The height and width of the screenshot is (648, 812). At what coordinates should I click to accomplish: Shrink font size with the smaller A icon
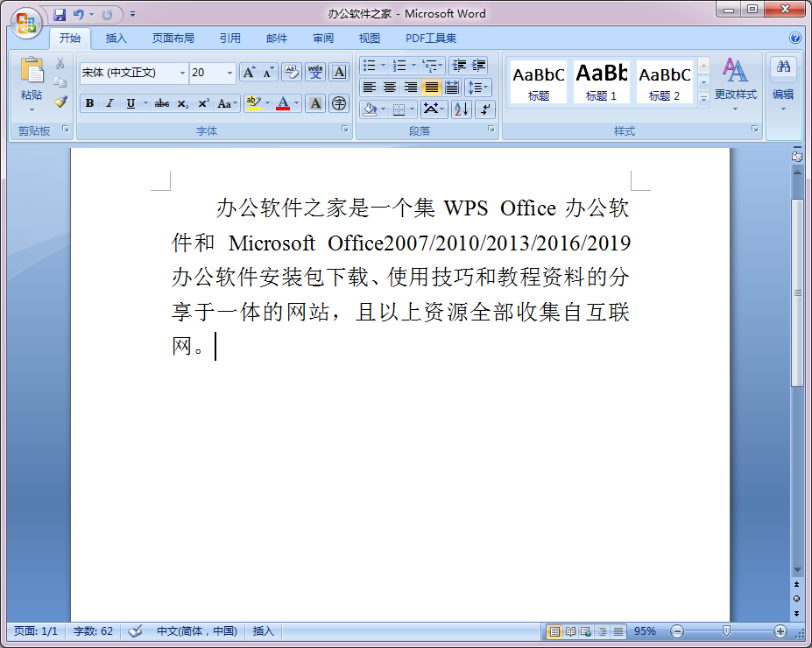click(x=268, y=73)
